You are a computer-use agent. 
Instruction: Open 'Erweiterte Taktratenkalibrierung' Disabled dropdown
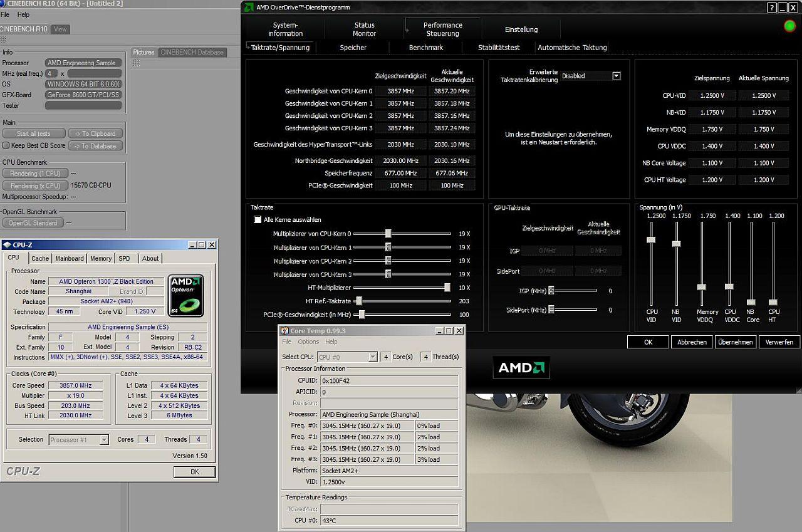point(616,76)
